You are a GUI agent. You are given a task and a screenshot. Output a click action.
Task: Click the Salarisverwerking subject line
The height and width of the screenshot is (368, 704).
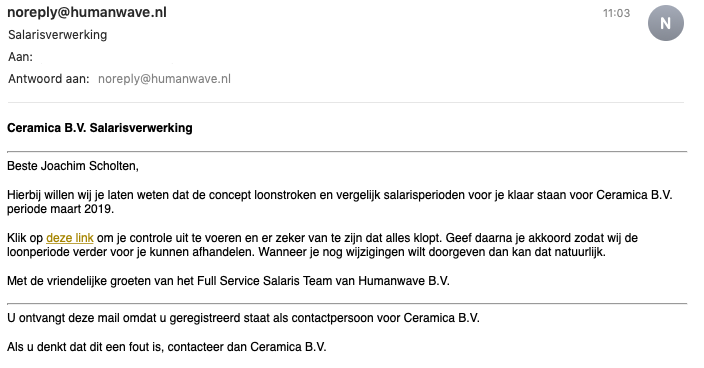pos(57,35)
